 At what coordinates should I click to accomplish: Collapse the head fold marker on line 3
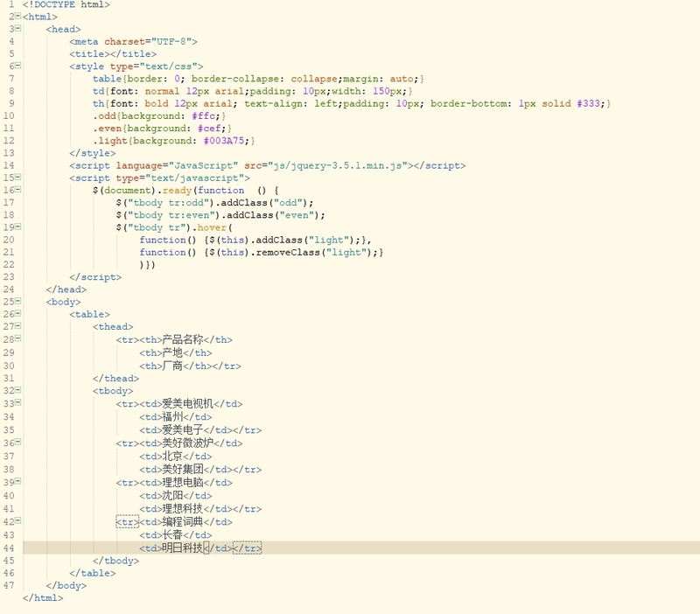17,28
